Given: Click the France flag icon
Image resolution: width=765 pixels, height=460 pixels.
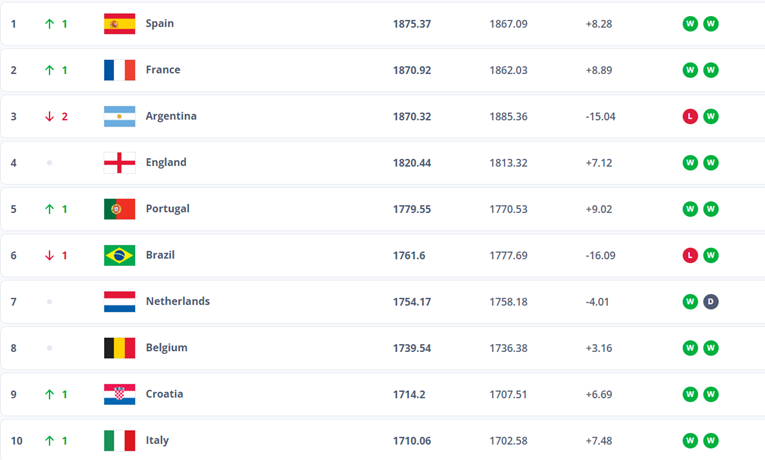Looking at the screenshot, I should tap(119, 70).
